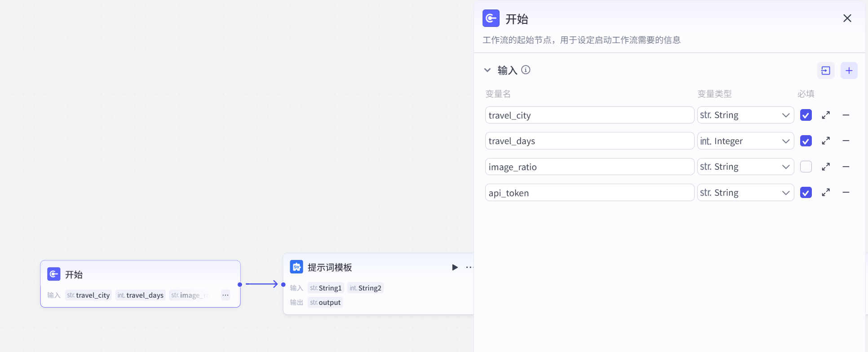The image size is (868, 352).
Task: Edit the image_ratio variable name field
Action: point(589,167)
